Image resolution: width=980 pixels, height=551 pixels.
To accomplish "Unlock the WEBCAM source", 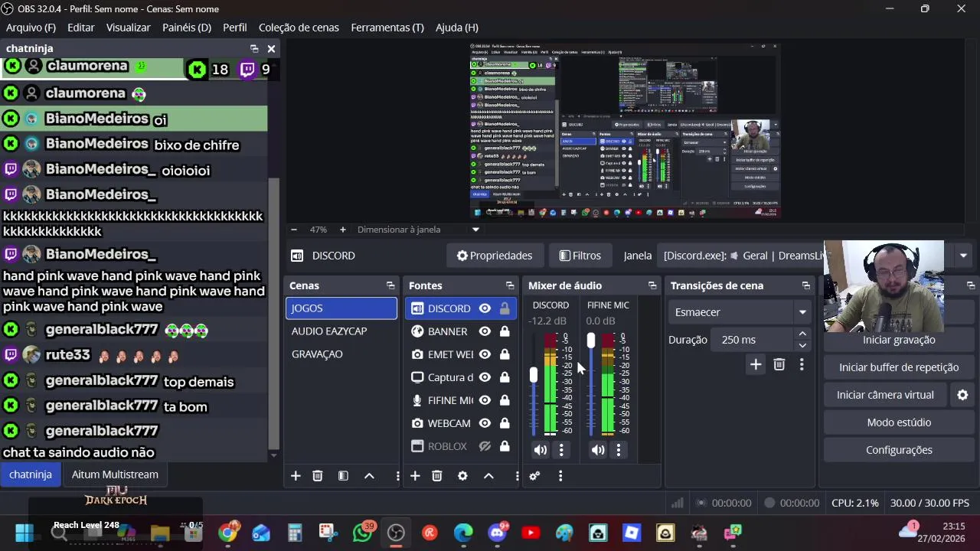I will coord(505,423).
